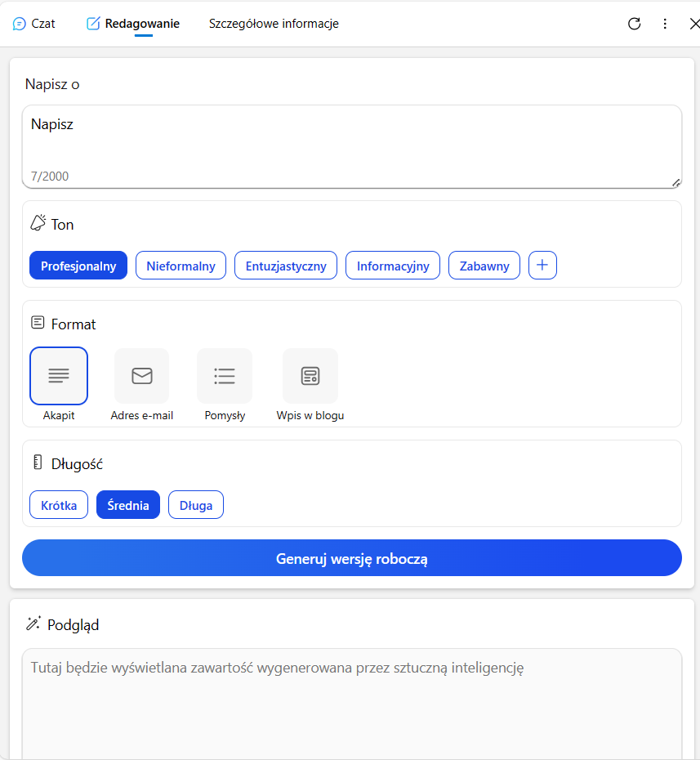
Task: Switch to the Czat tab
Action: [34, 24]
